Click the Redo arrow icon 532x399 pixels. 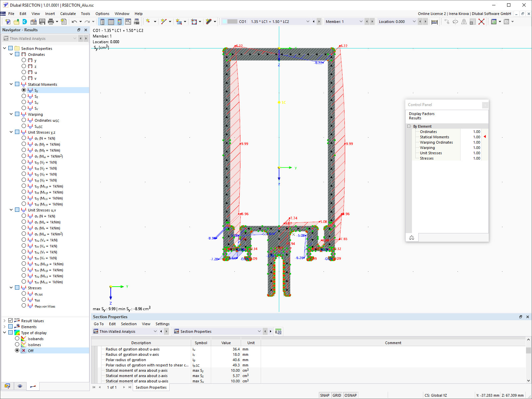point(87,22)
